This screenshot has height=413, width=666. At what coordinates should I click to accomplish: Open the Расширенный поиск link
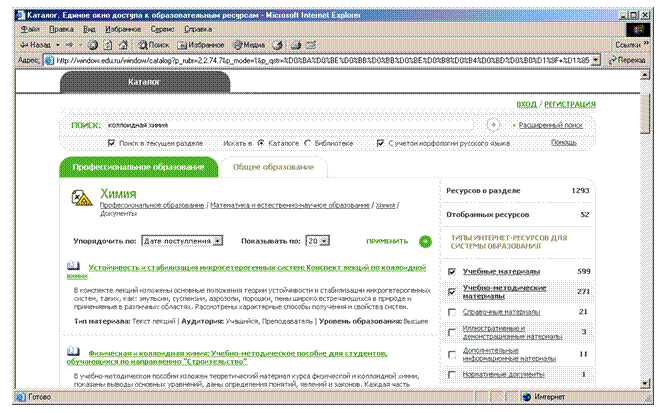[x=550, y=125]
